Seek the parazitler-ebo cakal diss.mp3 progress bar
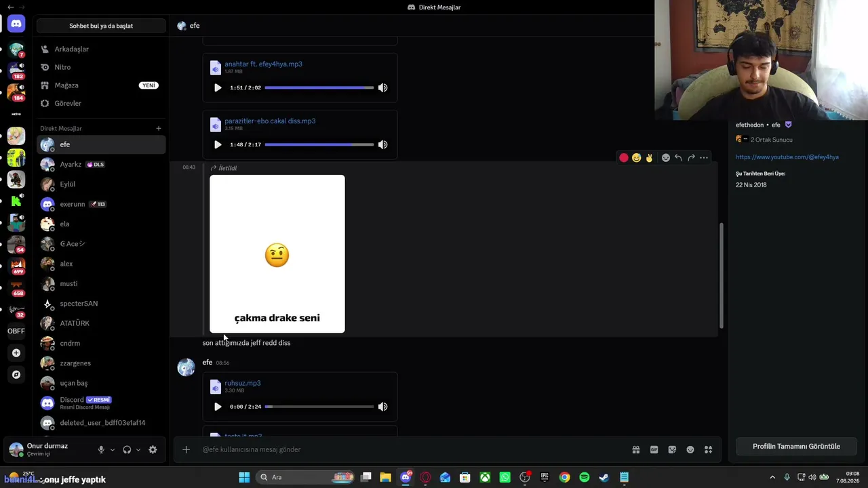Screen dimensions: 868x488 coord(319,144)
